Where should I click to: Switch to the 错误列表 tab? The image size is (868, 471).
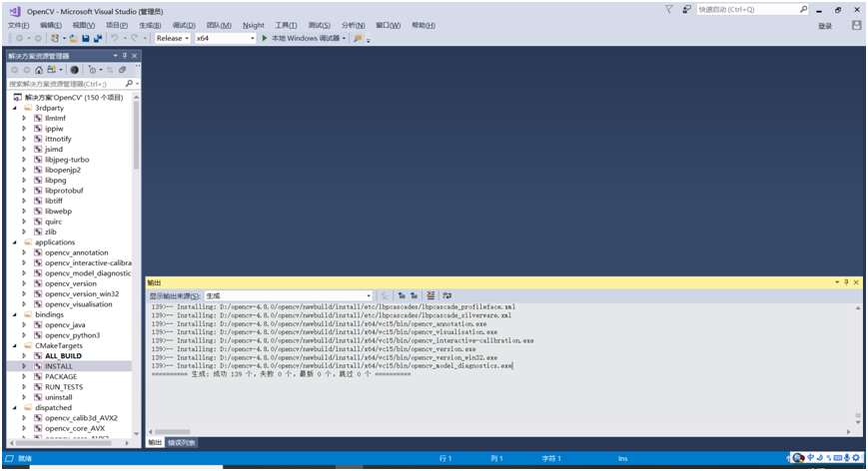coord(181,443)
